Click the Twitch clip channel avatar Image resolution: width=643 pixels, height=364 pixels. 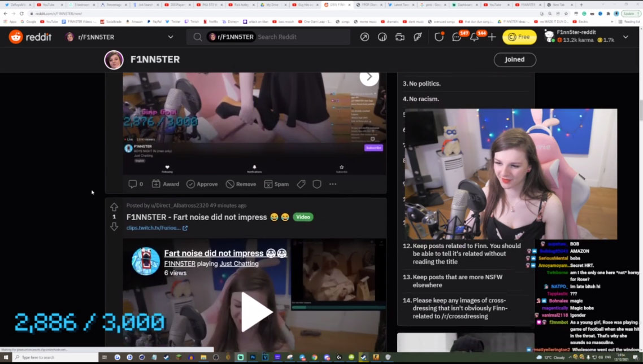146,261
